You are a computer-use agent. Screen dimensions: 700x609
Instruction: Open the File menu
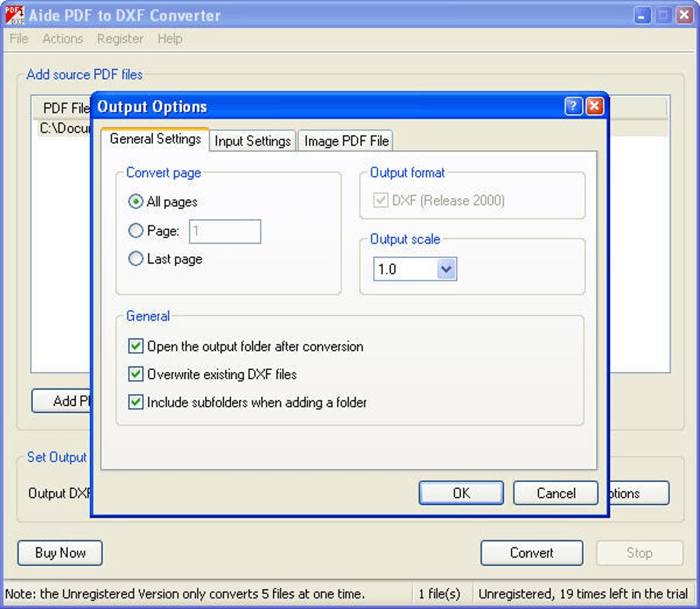pos(19,39)
